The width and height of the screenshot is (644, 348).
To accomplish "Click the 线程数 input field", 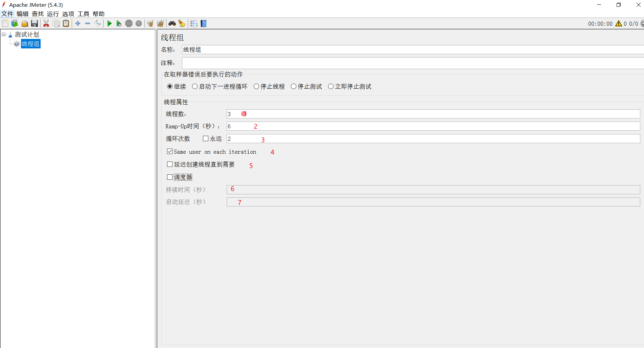I will click(x=433, y=114).
